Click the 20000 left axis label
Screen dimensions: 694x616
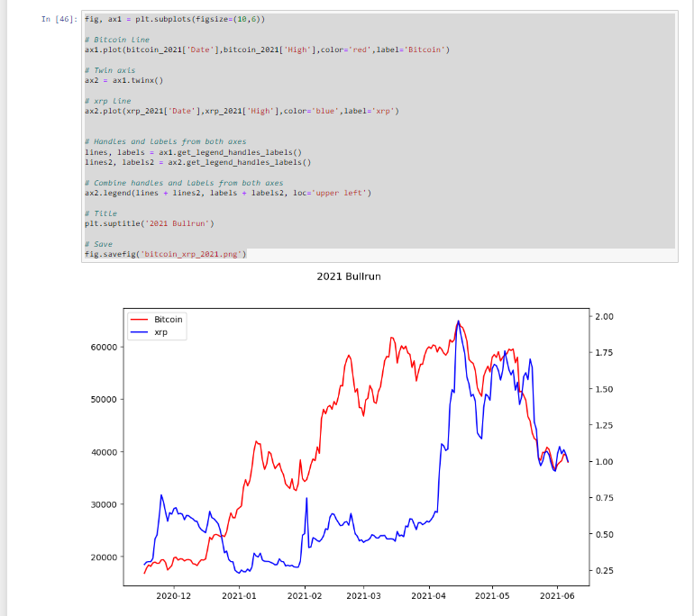coord(104,557)
